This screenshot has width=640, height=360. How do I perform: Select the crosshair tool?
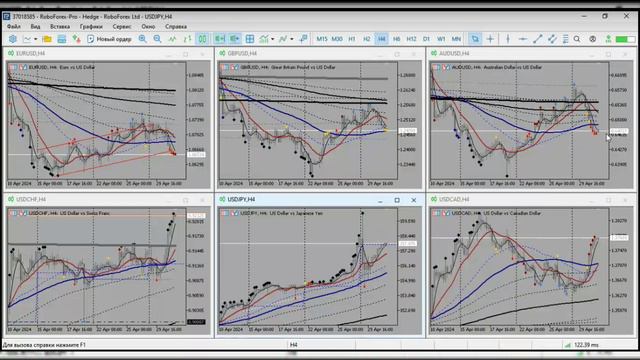click(x=490, y=39)
